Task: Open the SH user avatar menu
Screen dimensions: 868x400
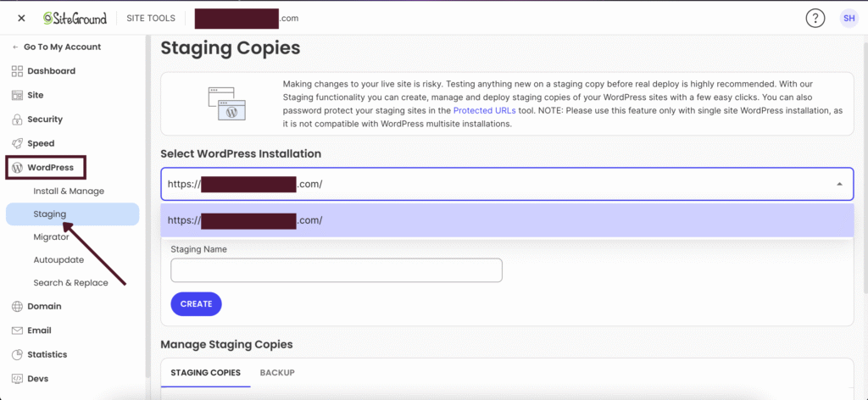Action: click(x=848, y=19)
